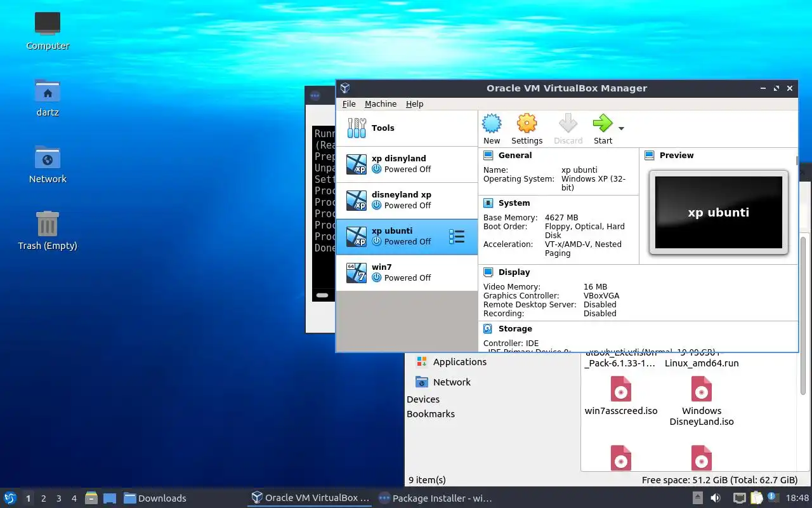The width and height of the screenshot is (812, 508).
Task: Open Settings with the gear toolbar icon
Action: [527, 123]
